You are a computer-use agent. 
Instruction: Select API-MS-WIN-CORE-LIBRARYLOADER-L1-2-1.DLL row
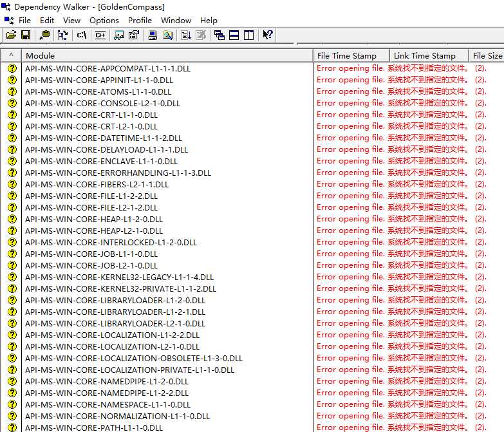[x=252, y=312]
